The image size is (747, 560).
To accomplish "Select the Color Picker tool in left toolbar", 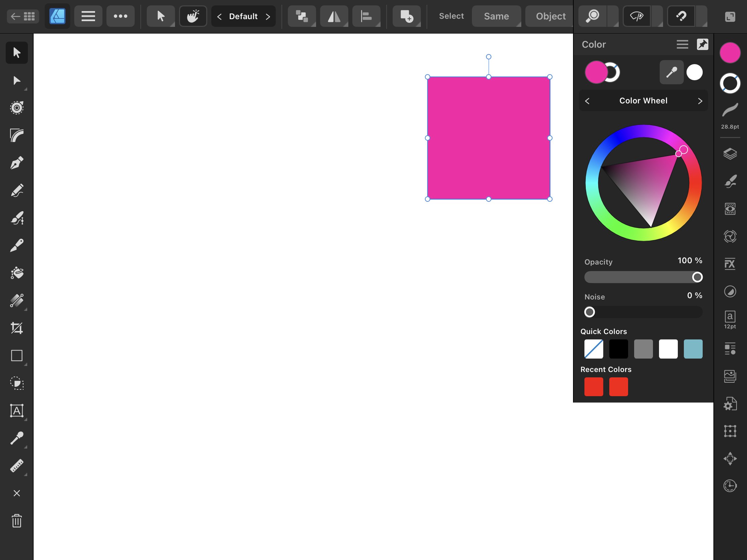I will (x=16, y=438).
